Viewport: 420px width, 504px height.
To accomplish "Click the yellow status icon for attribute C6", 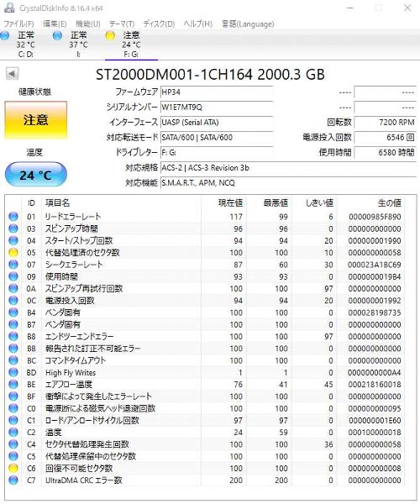I will (x=13, y=469).
